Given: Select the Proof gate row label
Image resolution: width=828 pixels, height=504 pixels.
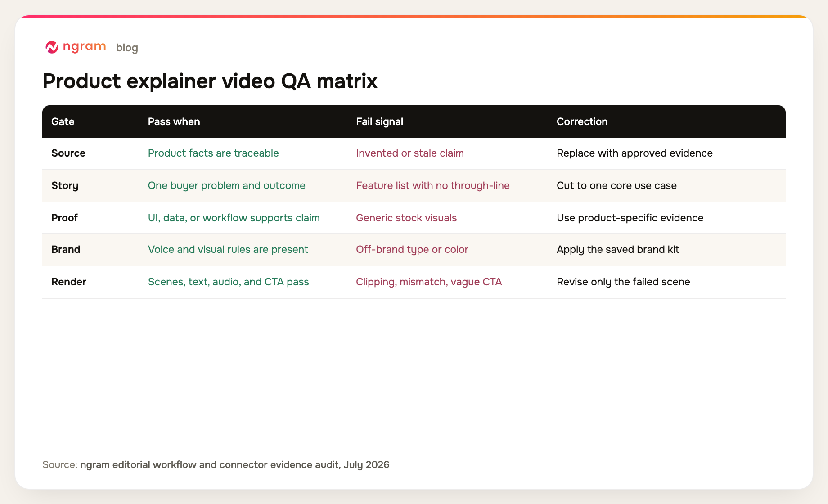Looking at the screenshot, I should click(64, 218).
